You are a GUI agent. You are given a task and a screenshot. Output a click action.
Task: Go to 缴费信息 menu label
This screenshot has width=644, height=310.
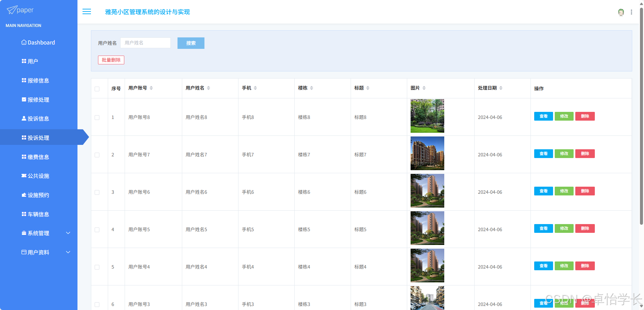coord(38,157)
